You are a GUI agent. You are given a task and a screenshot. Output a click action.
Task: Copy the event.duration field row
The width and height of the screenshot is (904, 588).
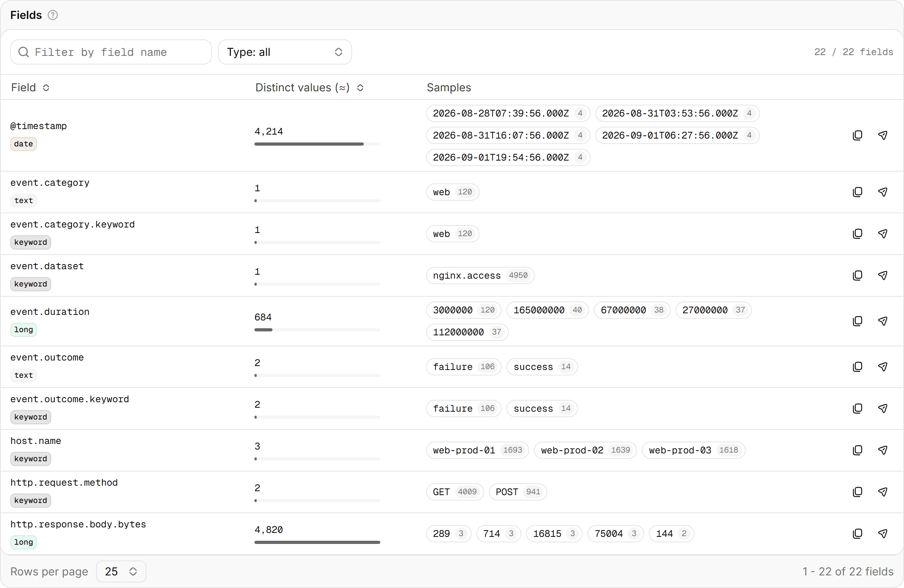858,321
